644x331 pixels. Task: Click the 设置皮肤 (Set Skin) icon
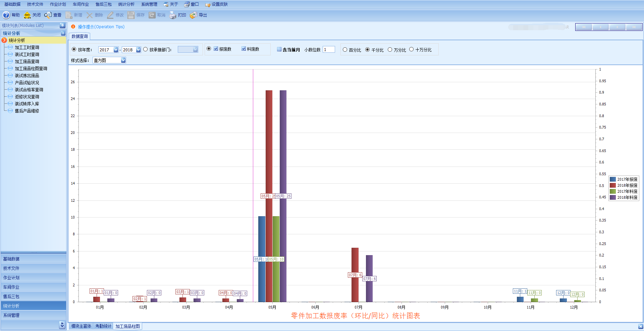pos(208,4)
